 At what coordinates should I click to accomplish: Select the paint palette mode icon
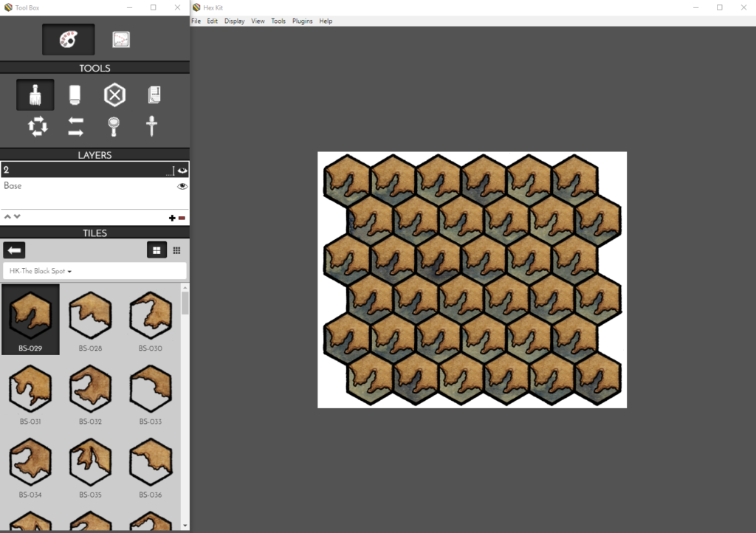tap(68, 40)
